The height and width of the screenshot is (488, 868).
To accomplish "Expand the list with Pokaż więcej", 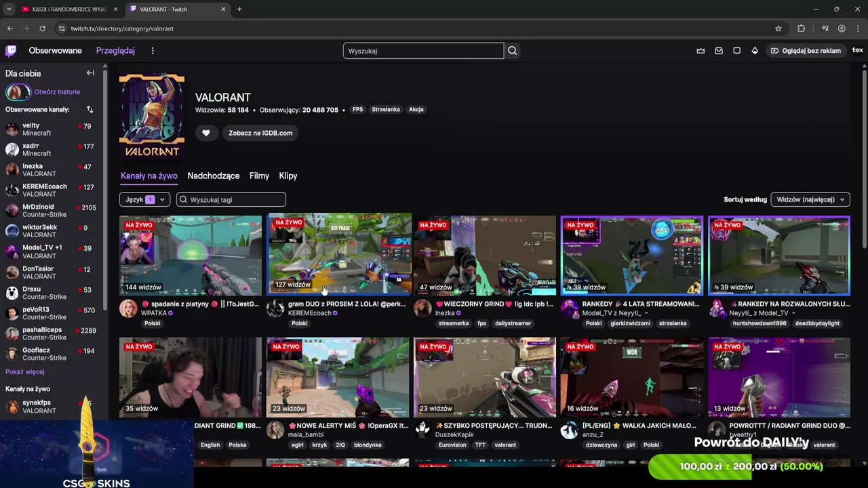I will [x=25, y=372].
